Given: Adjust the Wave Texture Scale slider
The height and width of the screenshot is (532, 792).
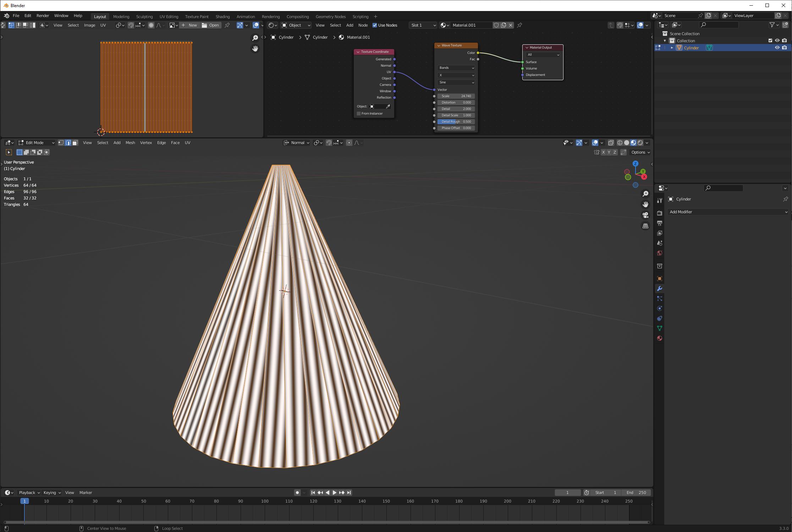Looking at the screenshot, I should pos(456,96).
